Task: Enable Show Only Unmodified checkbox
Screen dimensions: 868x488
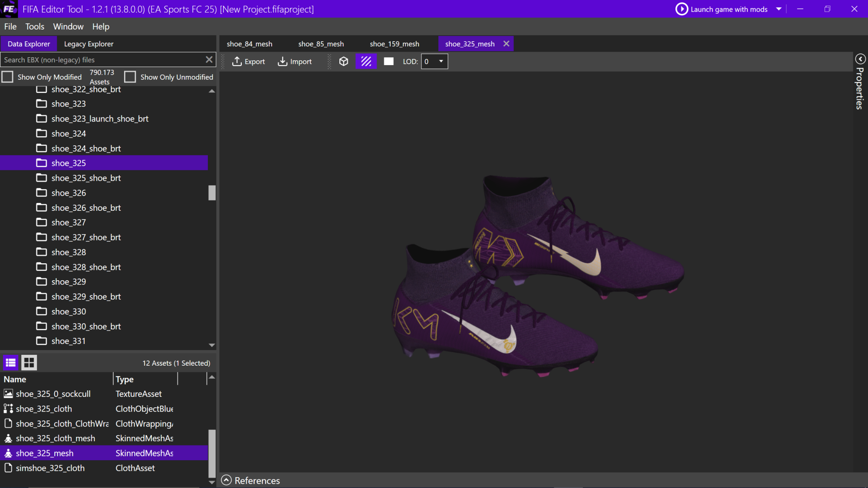Action: point(130,77)
